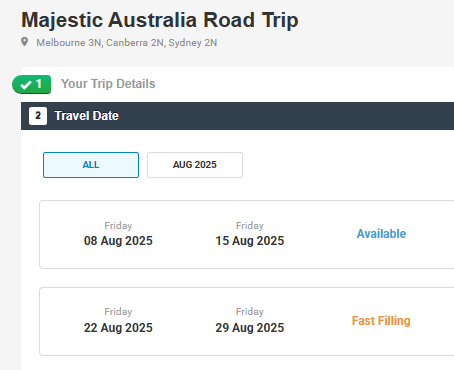The width and height of the screenshot is (454, 370).
Task: Choose the 22 Aug 2025 departure date
Action: [x=118, y=328]
